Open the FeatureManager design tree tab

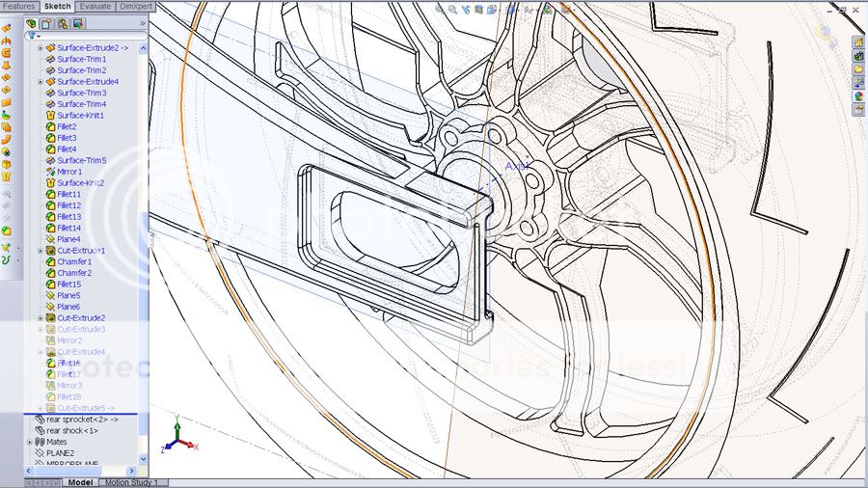(x=32, y=24)
